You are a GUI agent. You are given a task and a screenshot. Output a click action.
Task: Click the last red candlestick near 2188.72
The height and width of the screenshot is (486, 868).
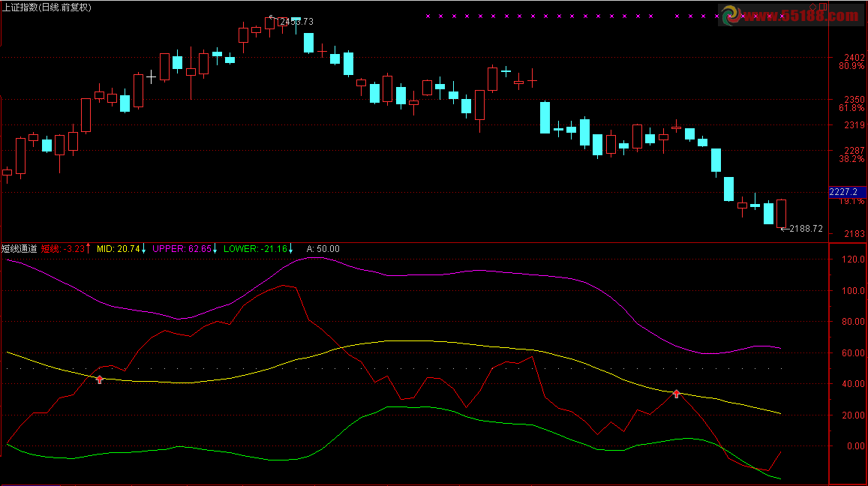point(781,214)
